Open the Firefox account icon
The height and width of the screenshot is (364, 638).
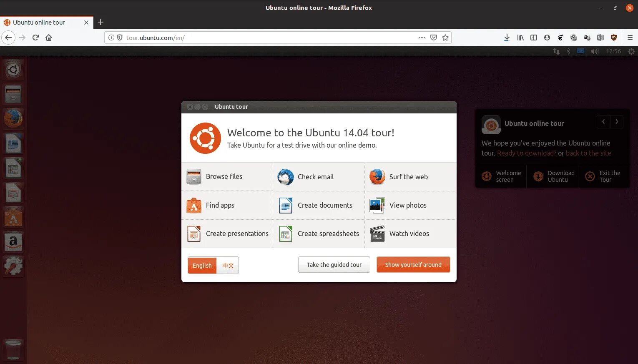click(547, 38)
